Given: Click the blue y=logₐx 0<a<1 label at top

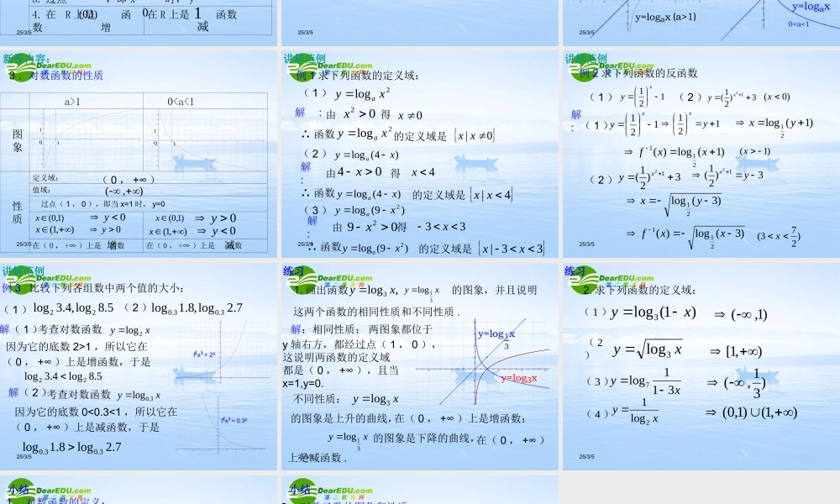Looking at the screenshot, I should point(811,14).
